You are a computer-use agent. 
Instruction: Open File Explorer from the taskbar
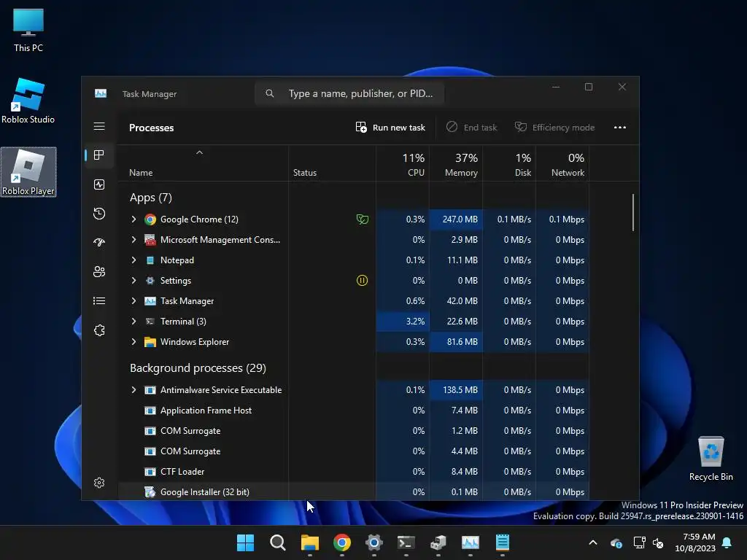click(309, 542)
